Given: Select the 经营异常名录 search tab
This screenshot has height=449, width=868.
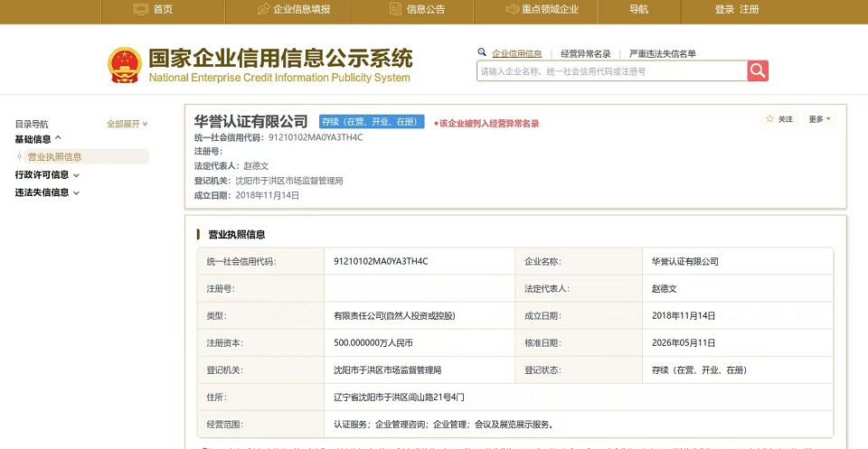Looking at the screenshot, I should pyautogui.click(x=586, y=53).
